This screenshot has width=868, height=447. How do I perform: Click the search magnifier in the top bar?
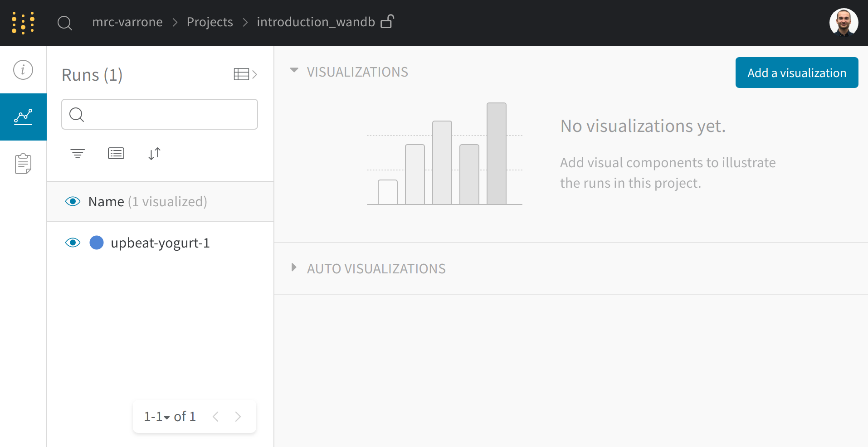coord(65,23)
